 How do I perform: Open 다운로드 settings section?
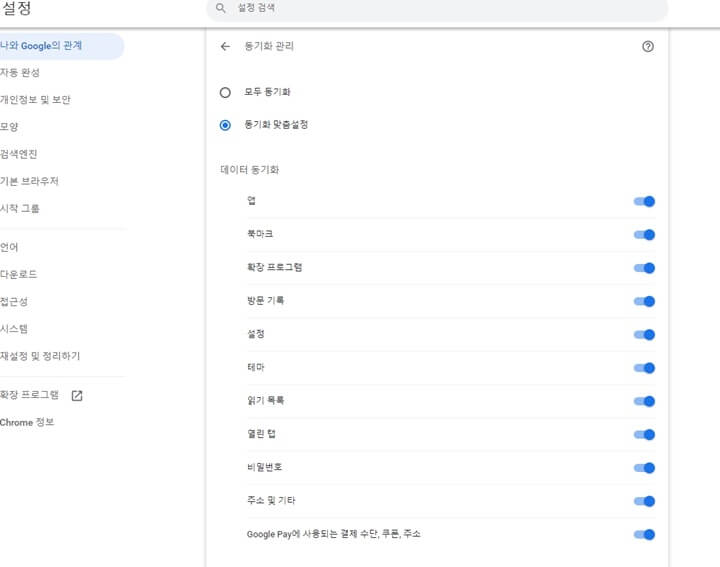pos(19,274)
